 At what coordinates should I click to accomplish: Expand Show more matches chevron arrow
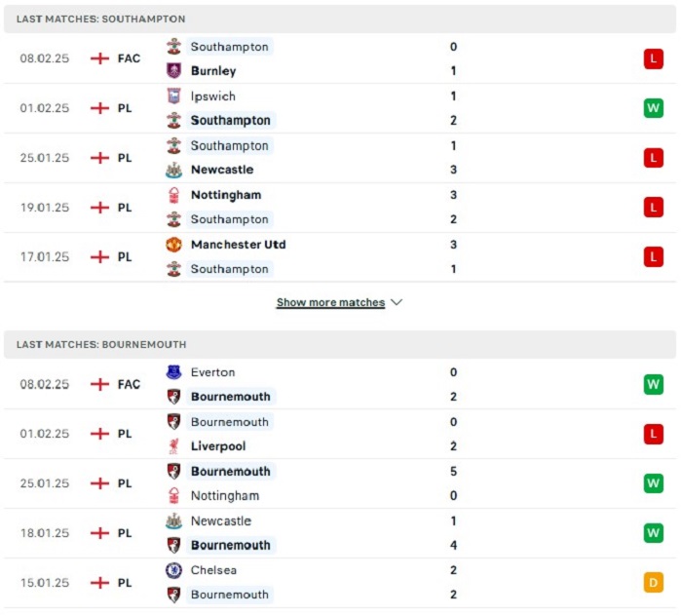tap(397, 302)
